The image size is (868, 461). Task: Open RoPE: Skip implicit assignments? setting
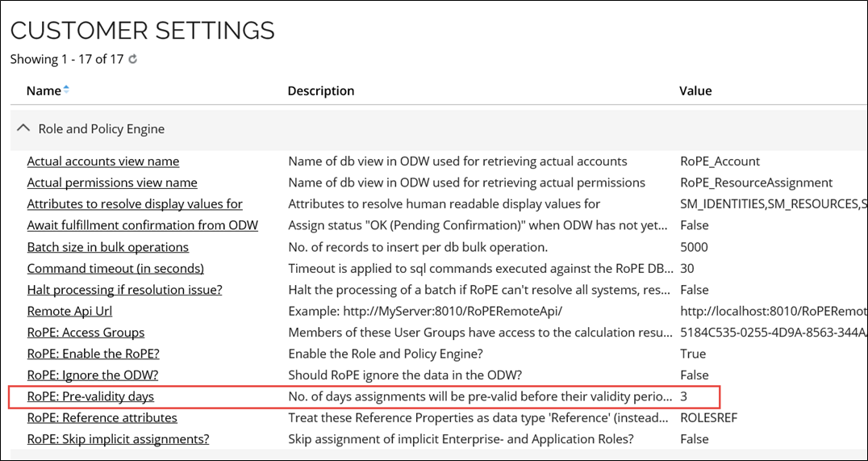point(119,439)
